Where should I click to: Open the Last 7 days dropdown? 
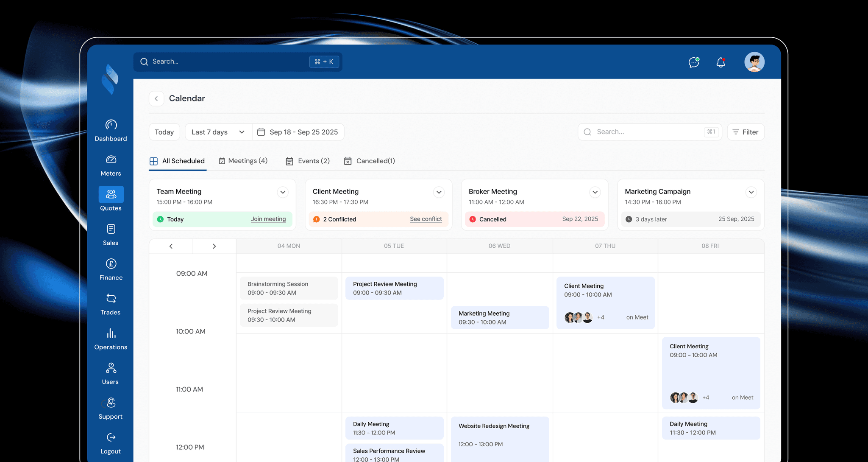[x=218, y=132]
